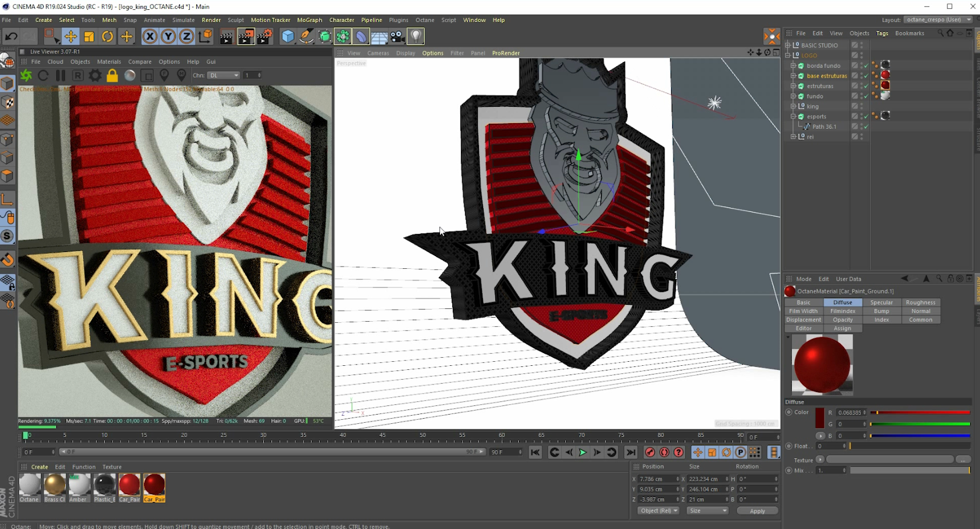Open the viewport ProRender menu

pos(506,53)
